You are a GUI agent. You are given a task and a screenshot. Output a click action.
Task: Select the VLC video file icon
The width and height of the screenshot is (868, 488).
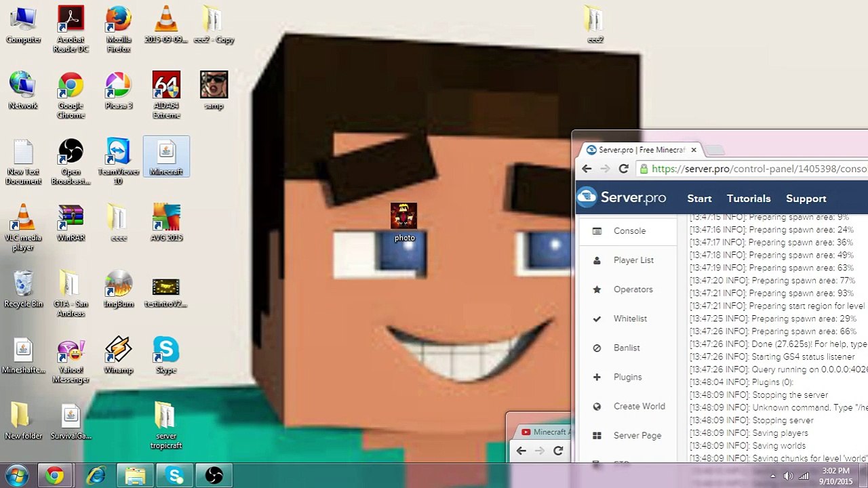166,24
